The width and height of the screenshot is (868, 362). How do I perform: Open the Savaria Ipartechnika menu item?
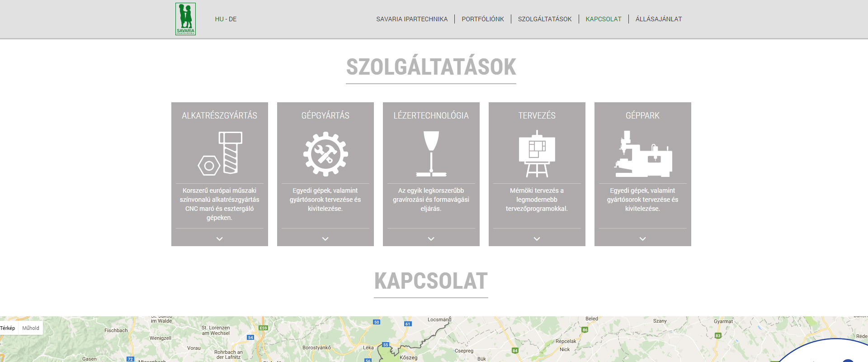(412, 19)
